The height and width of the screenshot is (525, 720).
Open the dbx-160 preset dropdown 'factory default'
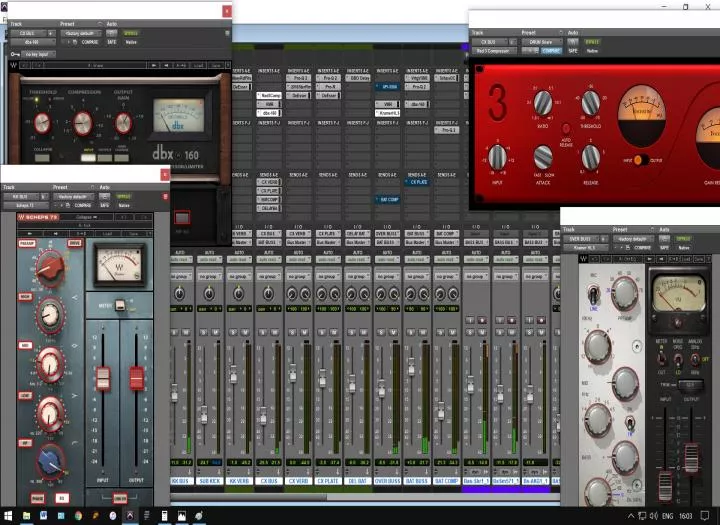pyautogui.click(x=80, y=34)
